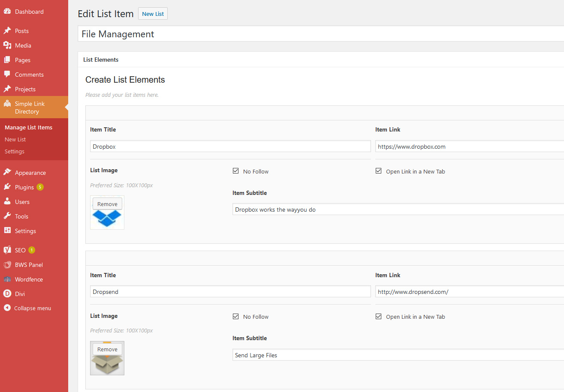The height and width of the screenshot is (392, 564).
Task: Select the Comments bubble icon
Action: pyautogui.click(x=7, y=74)
